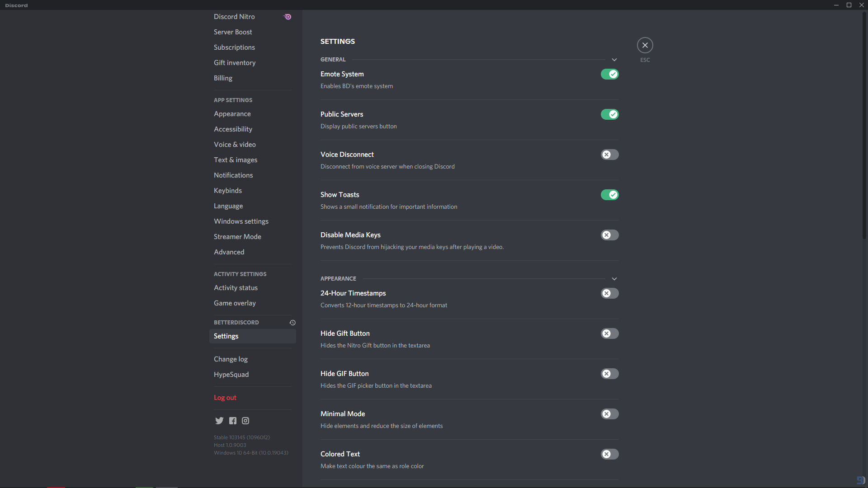Open Facebook via the Facebook icon

(232, 420)
